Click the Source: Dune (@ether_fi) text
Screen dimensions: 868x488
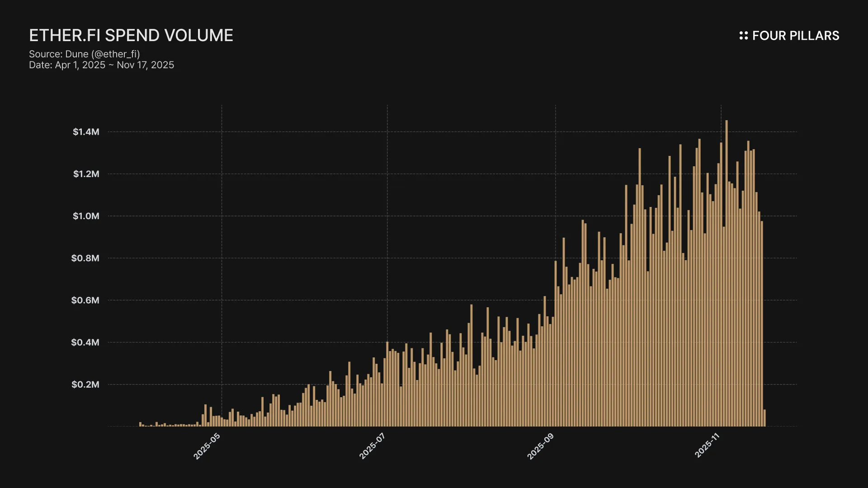pos(85,54)
